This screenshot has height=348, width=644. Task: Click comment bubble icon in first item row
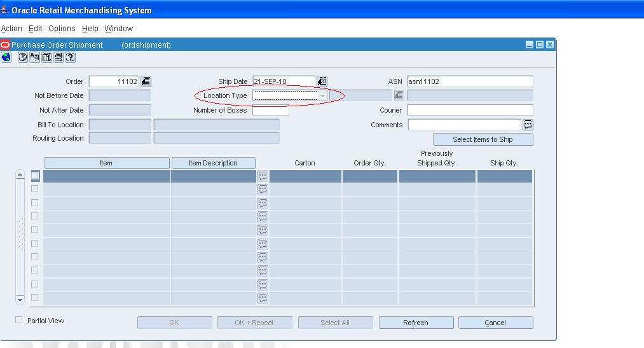[262, 176]
